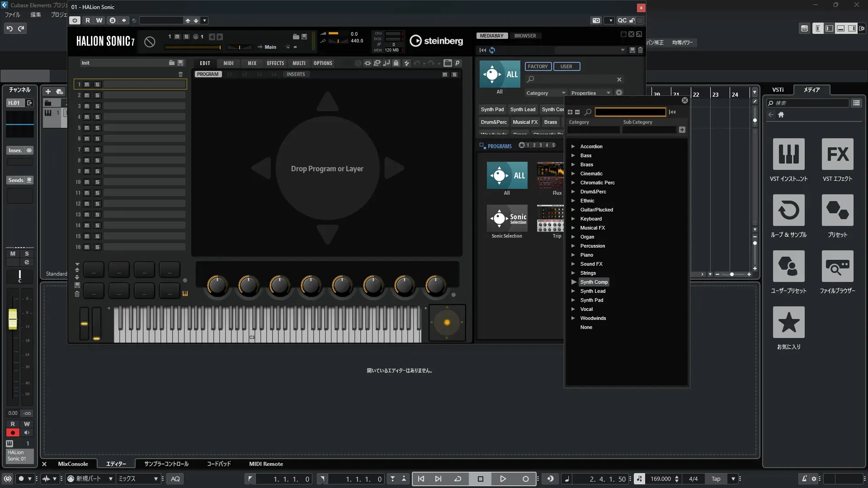This screenshot has width=868, height=488.
Task: Switch to the BROWSER tab
Action: [525, 36]
